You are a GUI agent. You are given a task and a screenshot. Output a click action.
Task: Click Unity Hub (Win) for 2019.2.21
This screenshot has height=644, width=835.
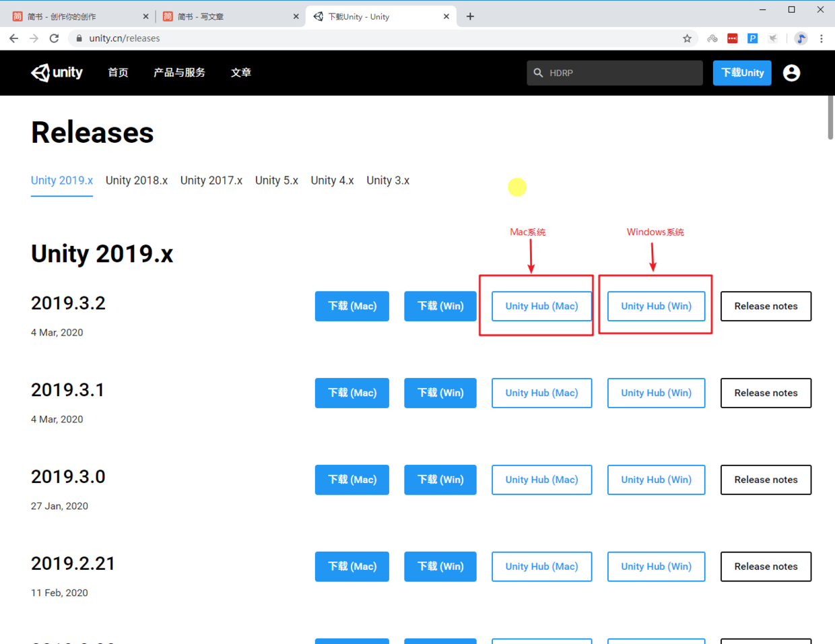pos(657,567)
